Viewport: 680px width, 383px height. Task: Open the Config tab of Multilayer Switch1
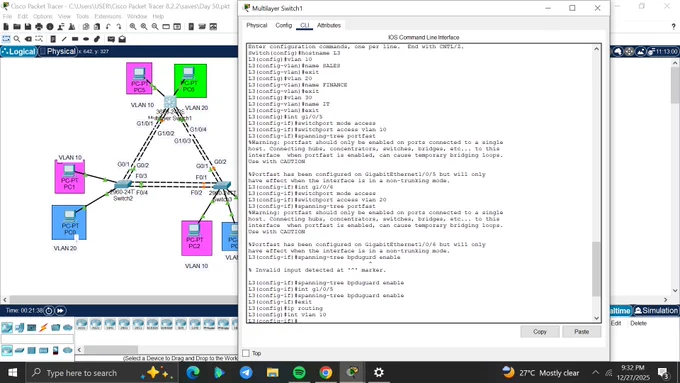(284, 25)
